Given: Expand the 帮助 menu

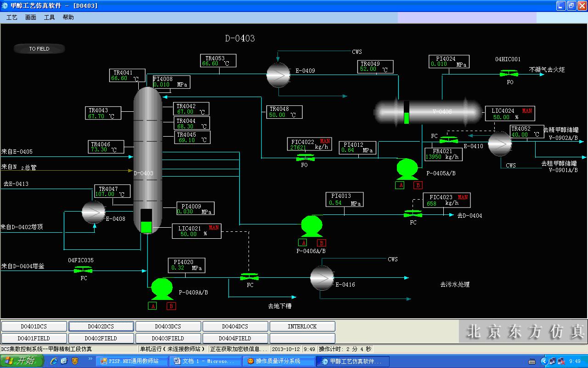Looking at the screenshot, I should click(x=68, y=17).
